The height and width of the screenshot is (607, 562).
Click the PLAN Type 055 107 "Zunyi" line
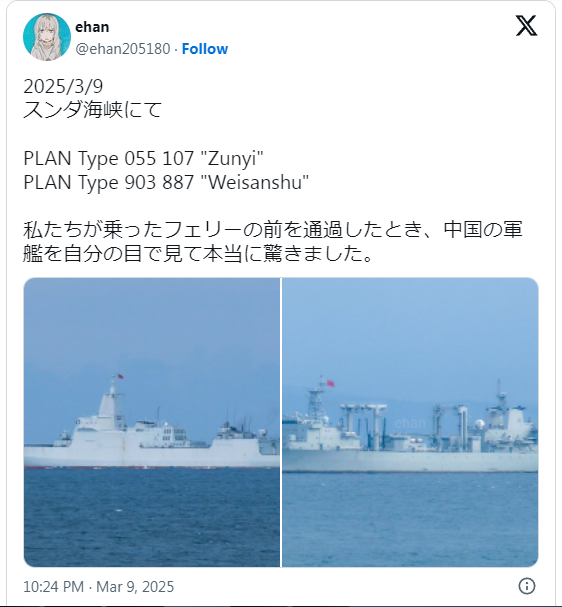[x=143, y=158]
